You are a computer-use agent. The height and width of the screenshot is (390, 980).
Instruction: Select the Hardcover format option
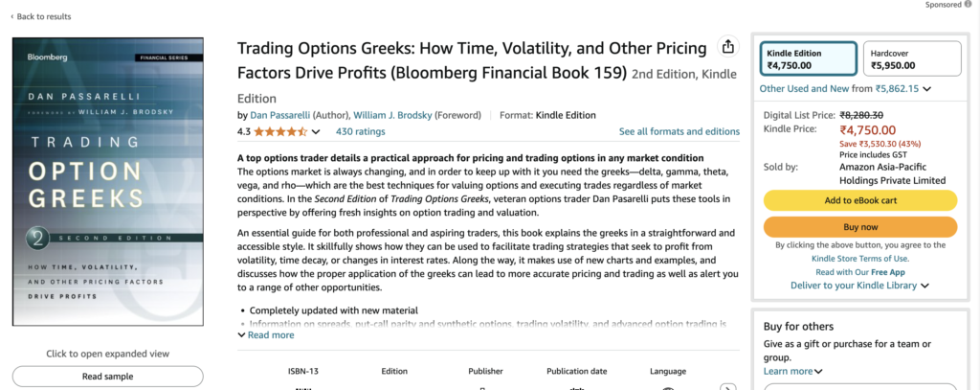click(x=912, y=58)
